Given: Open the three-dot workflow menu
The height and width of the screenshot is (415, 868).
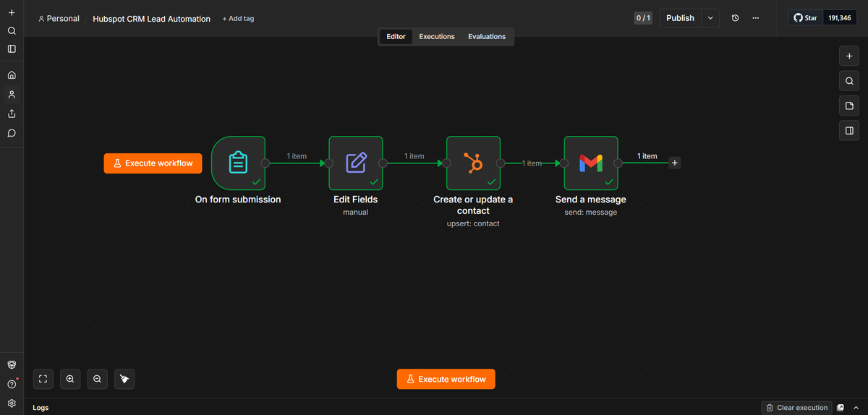Looking at the screenshot, I should tap(755, 18).
